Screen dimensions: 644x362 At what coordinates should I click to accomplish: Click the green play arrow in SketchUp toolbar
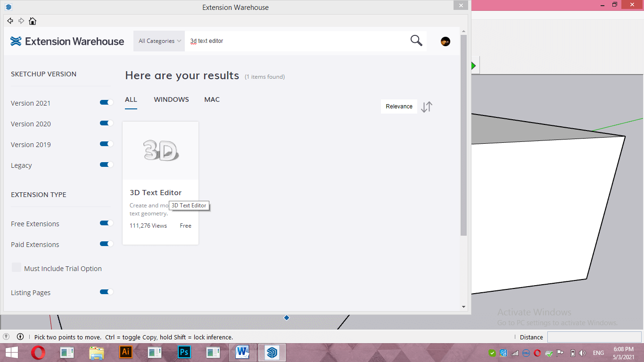click(x=473, y=66)
